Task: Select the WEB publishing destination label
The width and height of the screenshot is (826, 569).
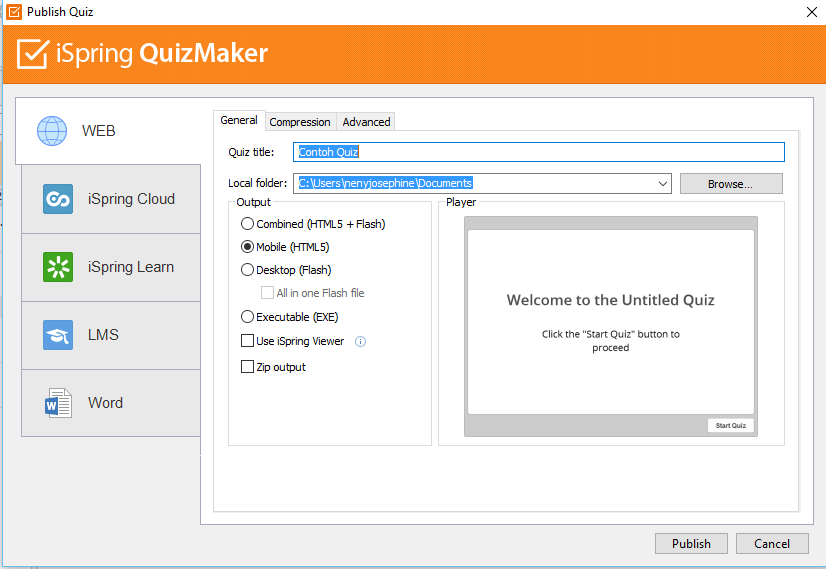Action: coord(99,131)
